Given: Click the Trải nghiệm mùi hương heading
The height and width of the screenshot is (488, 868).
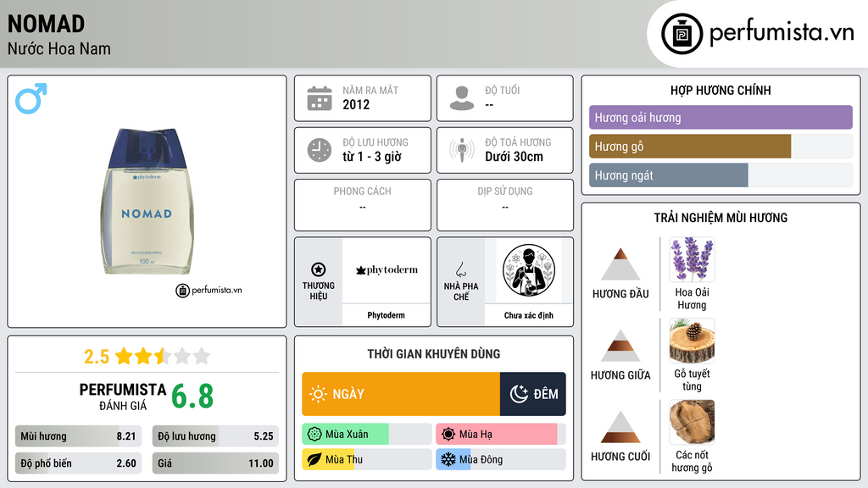Looking at the screenshot, I should coord(721,218).
